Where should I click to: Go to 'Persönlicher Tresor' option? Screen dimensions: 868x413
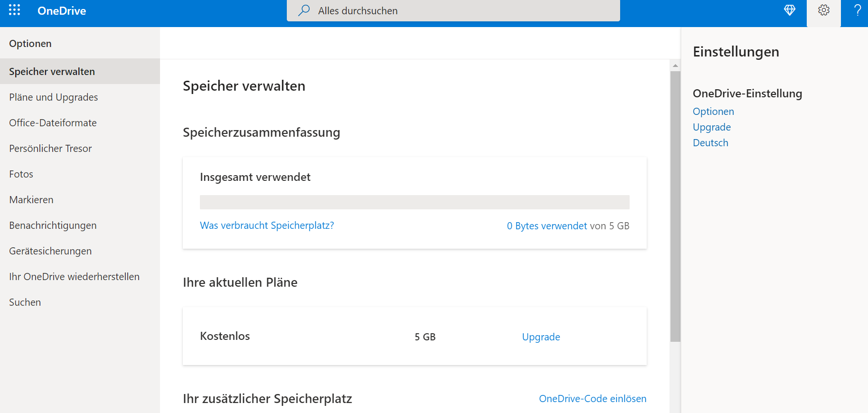coord(80,148)
